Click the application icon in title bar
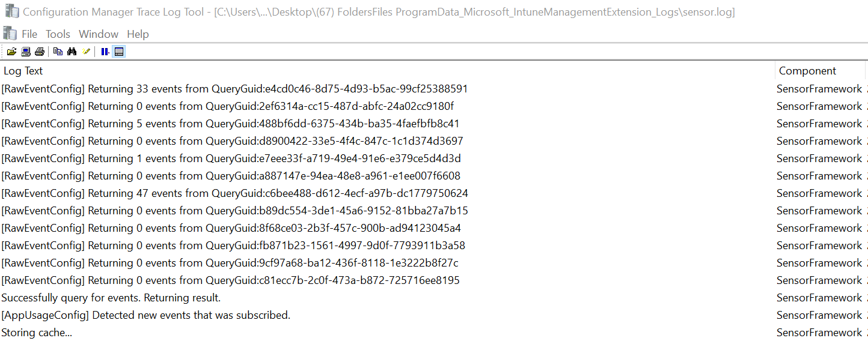This screenshot has width=868, height=344. tap(11, 11)
